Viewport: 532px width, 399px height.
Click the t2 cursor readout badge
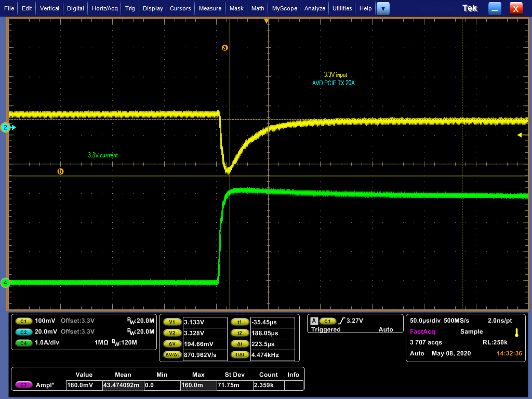[x=240, y=333]
